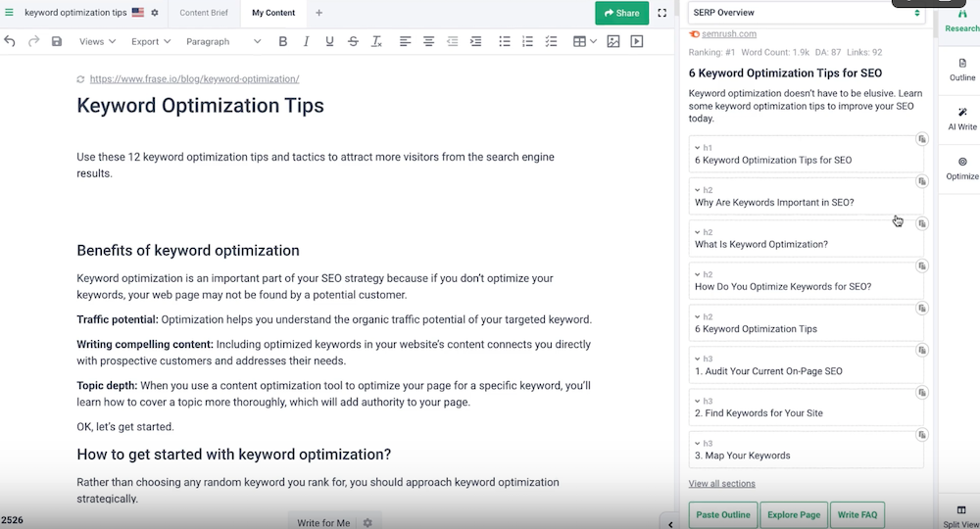Open Write for Me settings gear
Viewport: 980px width, 529px height.
point(367,523)
